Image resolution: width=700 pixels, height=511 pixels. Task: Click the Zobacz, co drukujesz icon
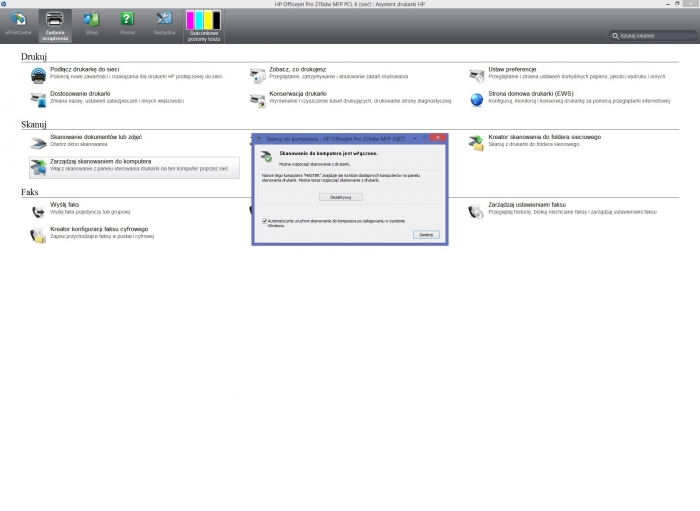click(x=258, y=75)
